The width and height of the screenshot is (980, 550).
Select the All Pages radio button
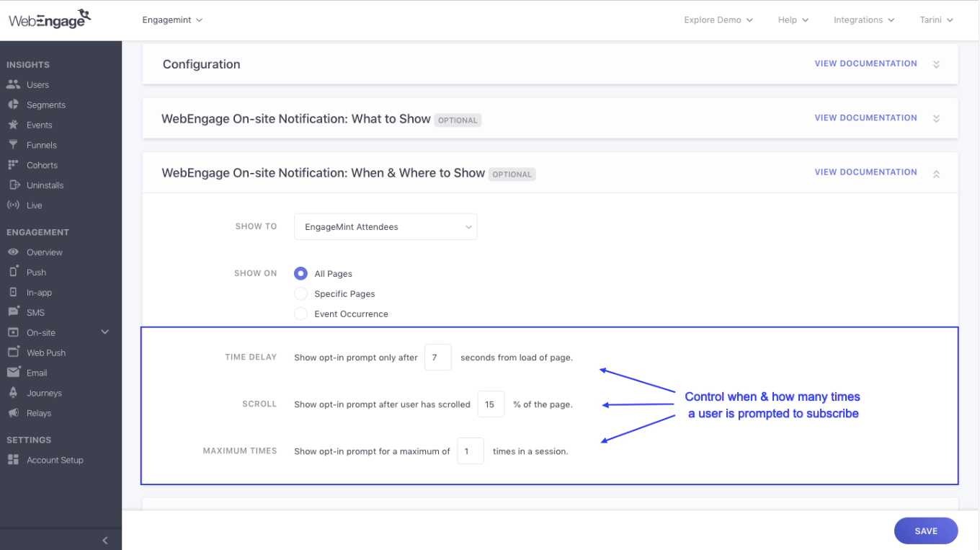click(x=300, y=274)
